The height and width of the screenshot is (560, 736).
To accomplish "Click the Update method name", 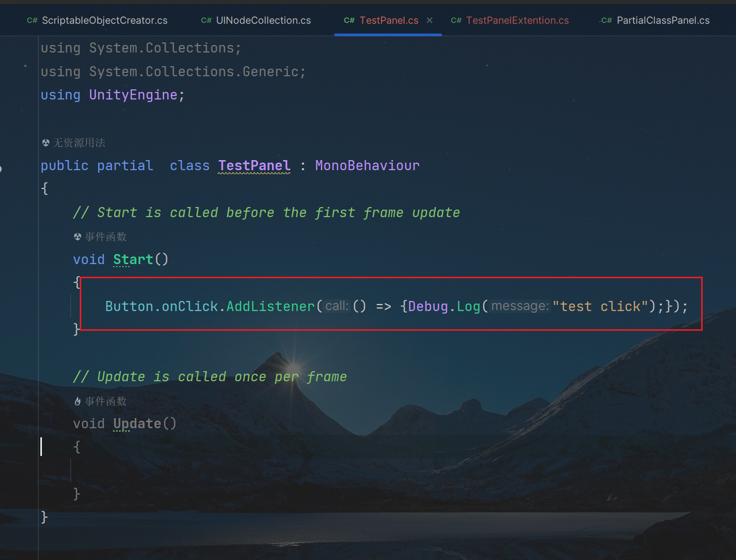I will coord(137,424).
